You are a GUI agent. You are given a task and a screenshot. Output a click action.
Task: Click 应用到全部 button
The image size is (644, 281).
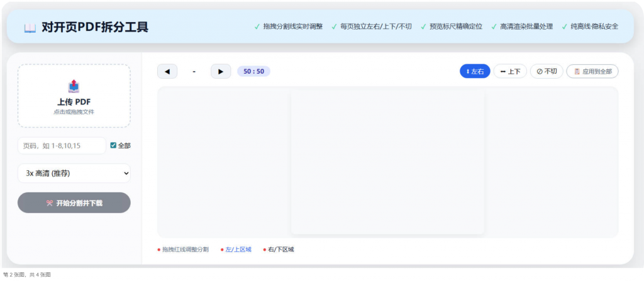(x=592, y=72)
